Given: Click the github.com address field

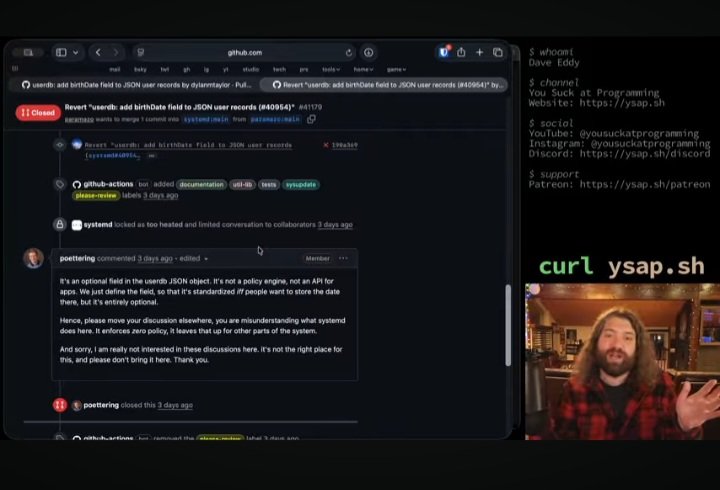Looking at the screenshot, I should 245,52.
